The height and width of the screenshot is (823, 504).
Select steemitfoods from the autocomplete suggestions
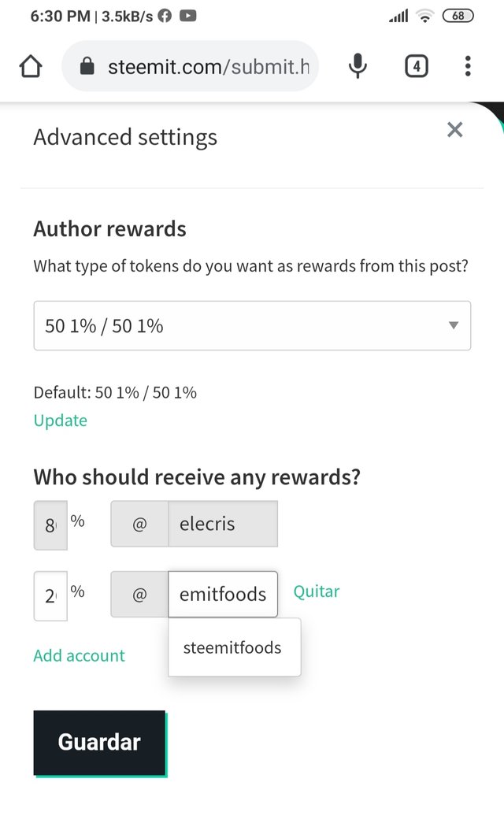click(234, 647)
